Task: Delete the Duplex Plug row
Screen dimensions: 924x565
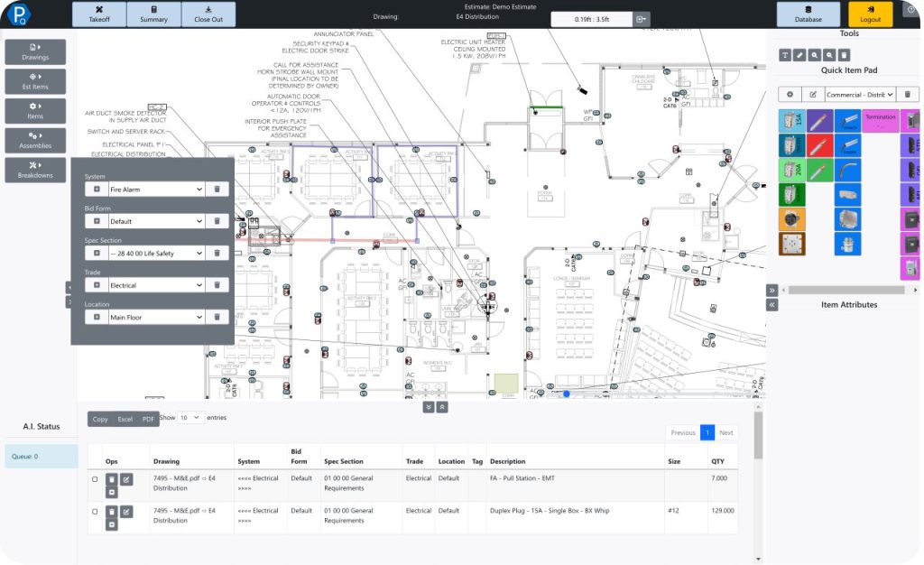Action: (111, 512)
